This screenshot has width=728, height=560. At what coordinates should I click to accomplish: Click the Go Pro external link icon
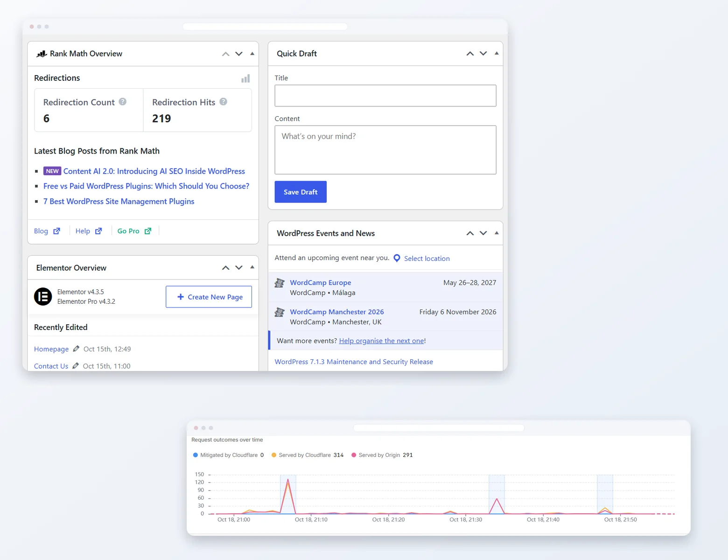click(x=148, y=231)
